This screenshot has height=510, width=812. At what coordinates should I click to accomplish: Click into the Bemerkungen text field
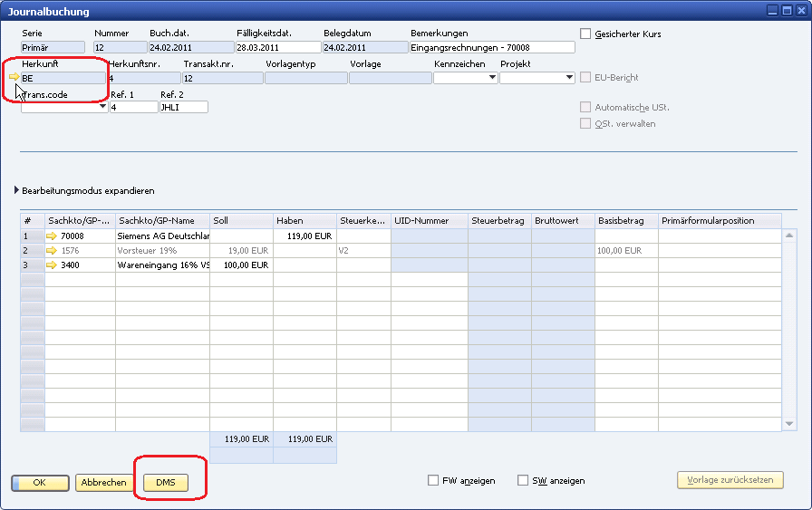pos(491,47)
